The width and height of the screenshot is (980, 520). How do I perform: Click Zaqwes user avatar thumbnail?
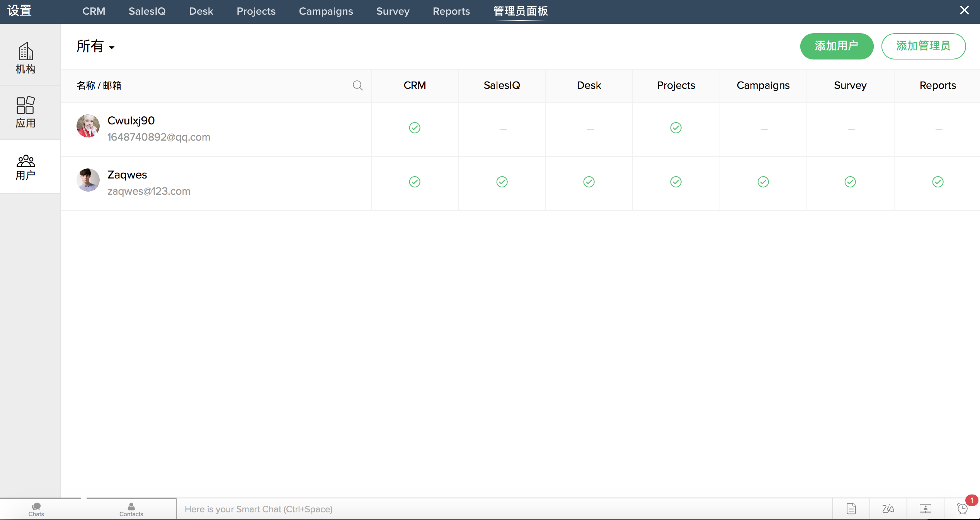pos(88,180)
